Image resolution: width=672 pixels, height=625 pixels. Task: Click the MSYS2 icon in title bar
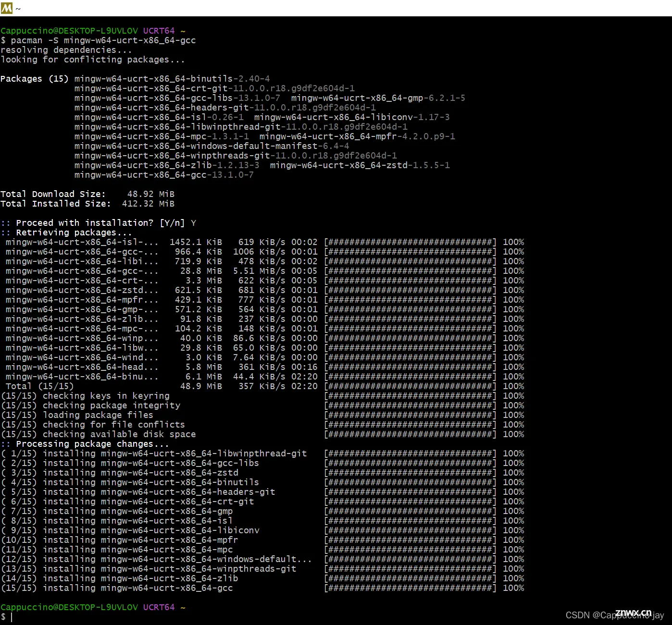point(7,8)
